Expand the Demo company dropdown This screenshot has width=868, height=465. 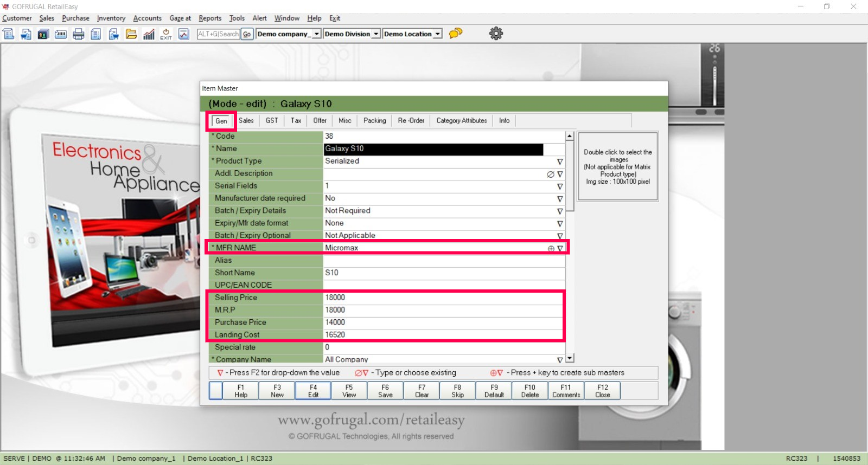pos(317,34)
